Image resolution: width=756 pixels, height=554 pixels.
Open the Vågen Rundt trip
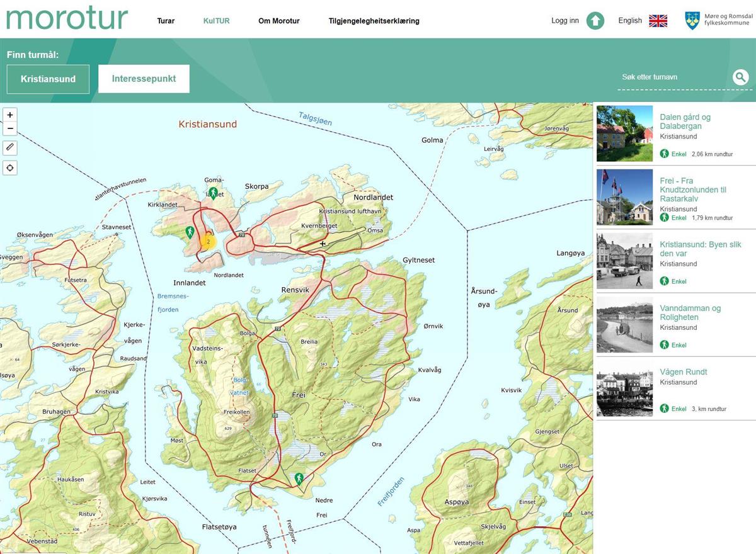(x=684, y=371)
